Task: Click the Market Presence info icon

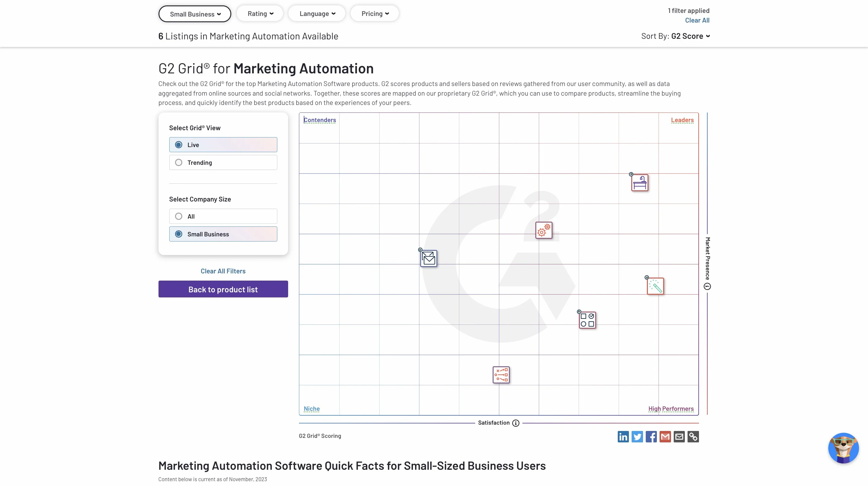Action: 707,287
